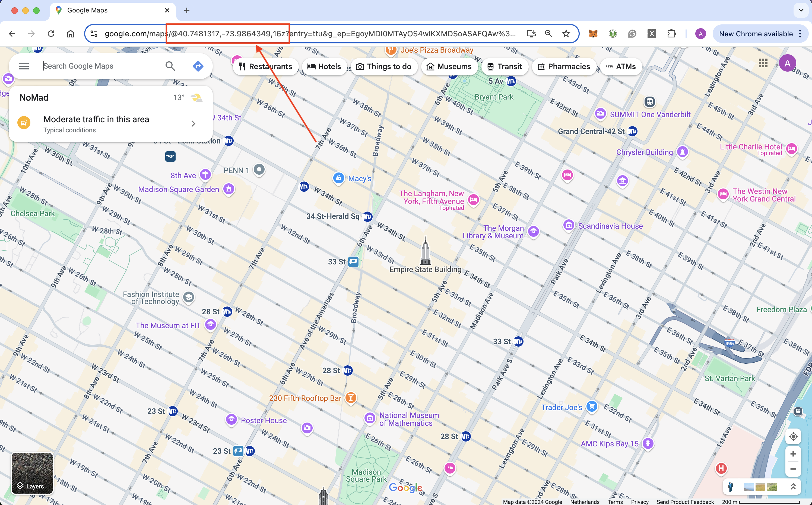
Task: Click the 230 Fifth Rooftop Bar pin
Action: pos(351,398)
